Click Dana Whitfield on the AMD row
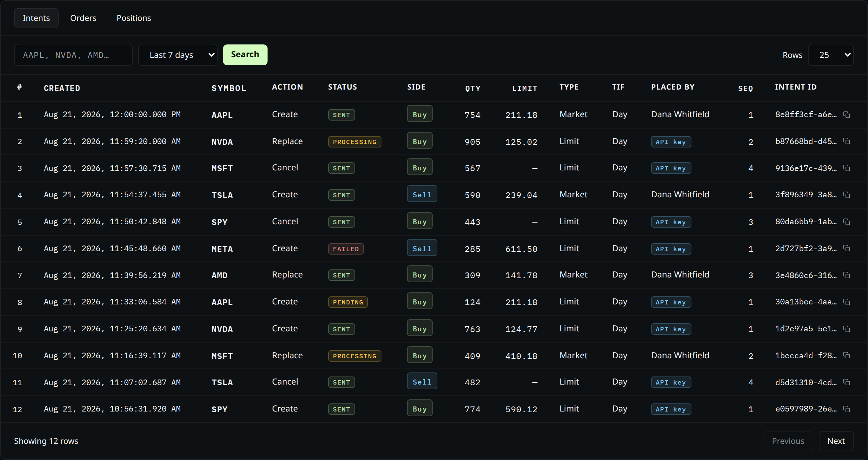The image size is (868, 460). (680, 275)
